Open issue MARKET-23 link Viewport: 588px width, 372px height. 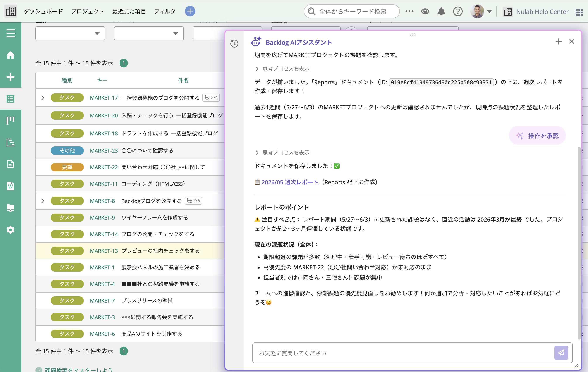pos(104,151)
